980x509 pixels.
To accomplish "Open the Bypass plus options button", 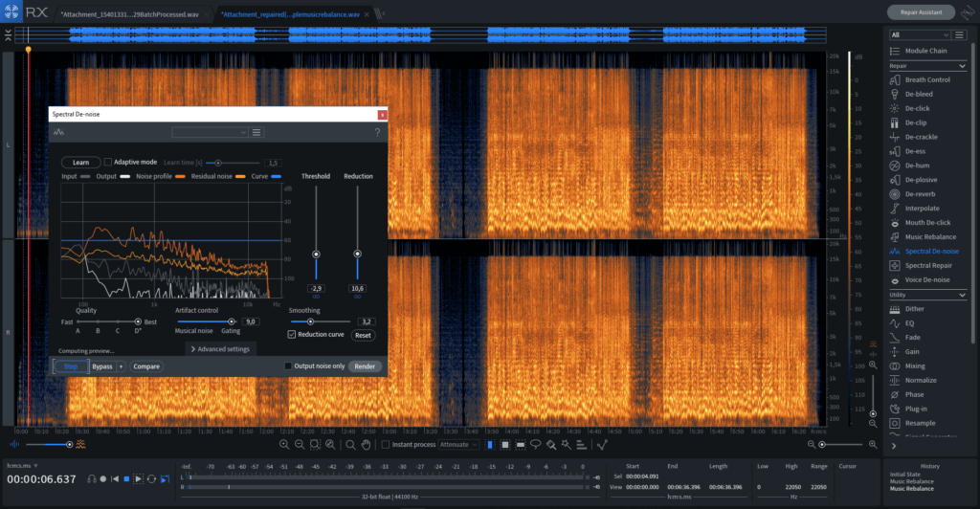I will pyautogui.click(x=122, y=366).
